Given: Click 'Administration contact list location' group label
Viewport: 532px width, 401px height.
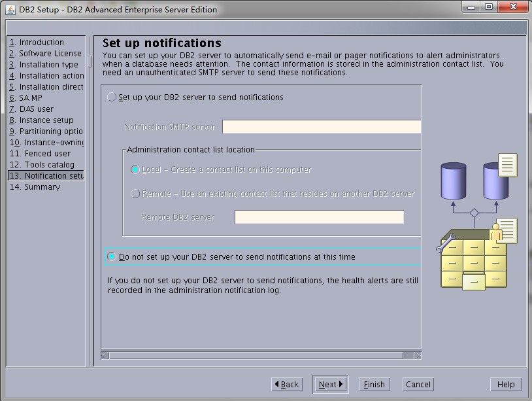Looking at the screenshot, I should click(191, 149).
